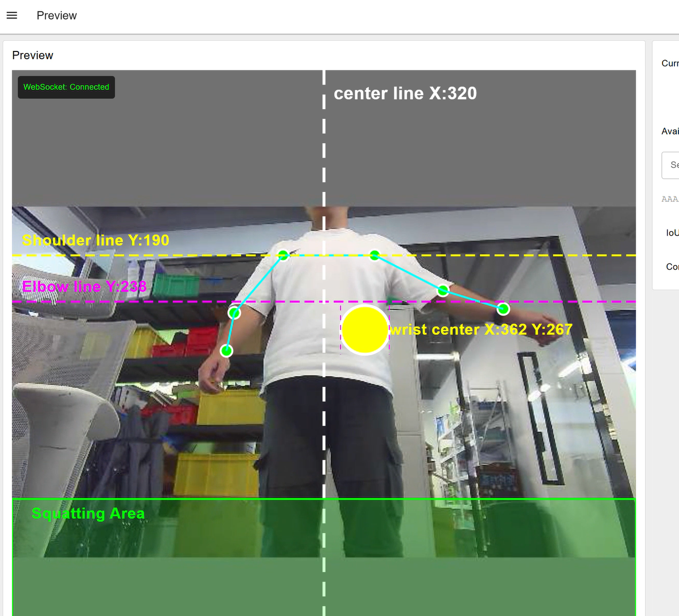This screenshot has width=679, height=616.
Task: Click the green shoulder keypoint left of center line
Action: click(x=283, y=255)
